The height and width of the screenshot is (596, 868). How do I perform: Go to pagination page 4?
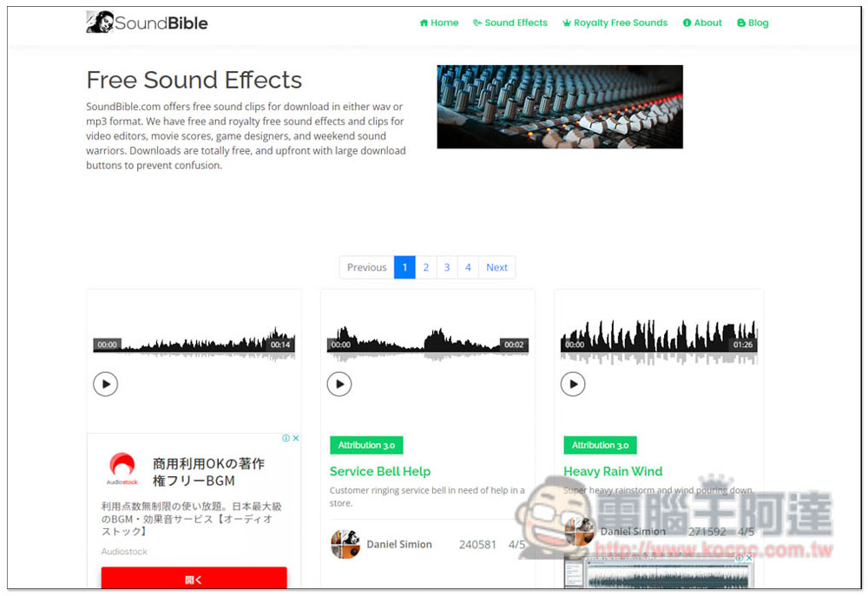pos(468,267)
